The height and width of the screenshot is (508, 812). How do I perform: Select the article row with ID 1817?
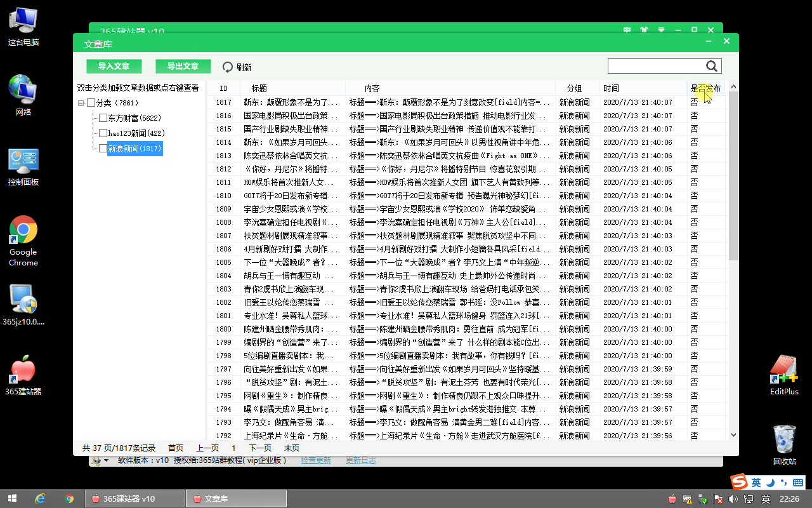[x=468, y=102]
